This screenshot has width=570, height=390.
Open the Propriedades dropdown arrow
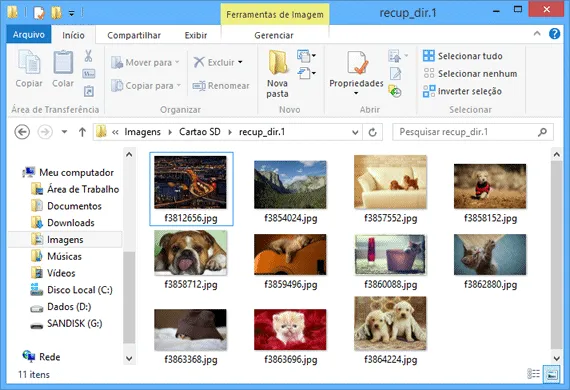tap(356, 93)
